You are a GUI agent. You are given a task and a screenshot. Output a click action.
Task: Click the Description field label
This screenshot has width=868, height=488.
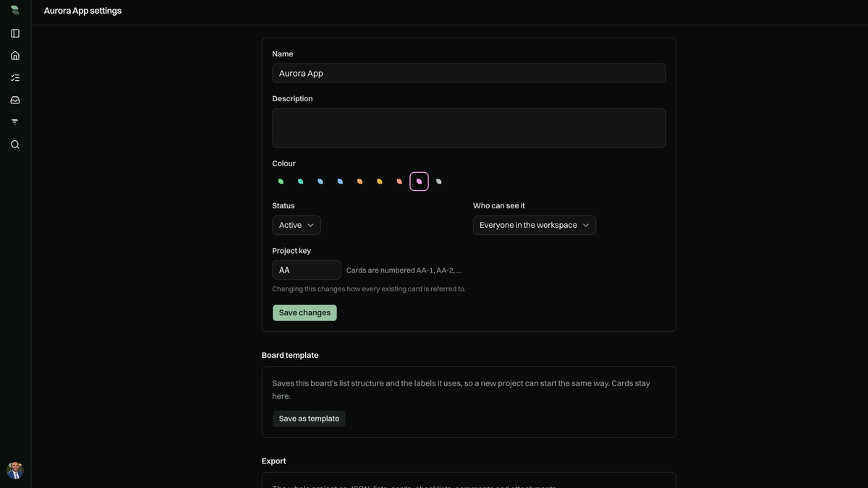click(x=292, y=99)
